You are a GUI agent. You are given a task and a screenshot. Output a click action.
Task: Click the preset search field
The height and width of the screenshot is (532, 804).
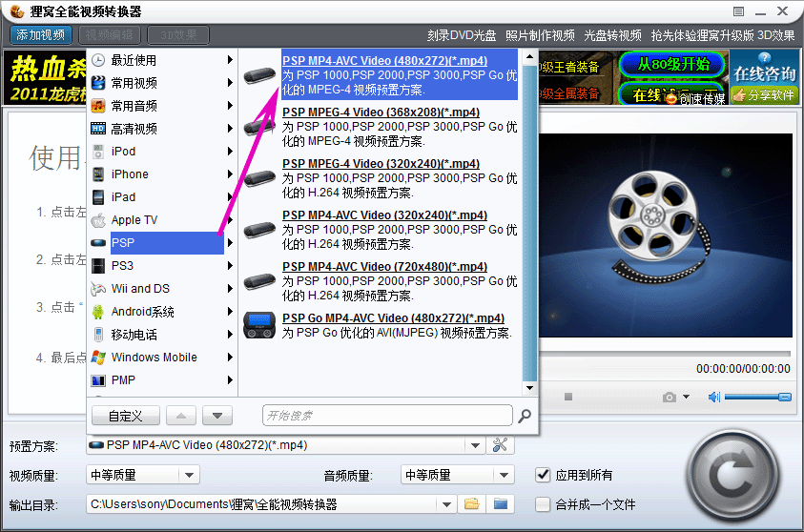click(x=387, y=415)
